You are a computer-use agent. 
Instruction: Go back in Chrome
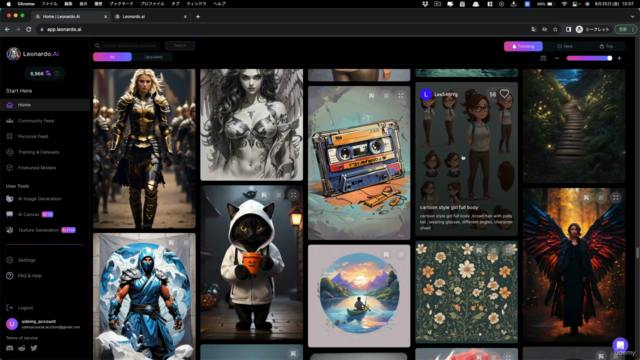[x=7, y=29]
